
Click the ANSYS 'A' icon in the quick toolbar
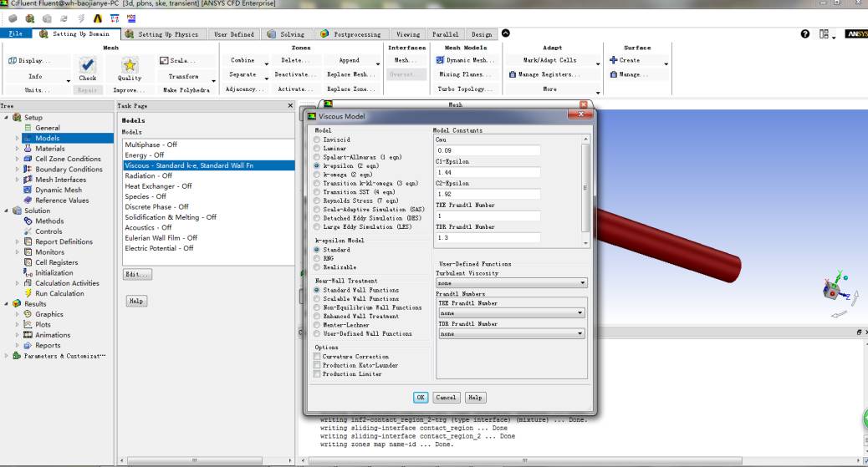(x=98, y=18)
